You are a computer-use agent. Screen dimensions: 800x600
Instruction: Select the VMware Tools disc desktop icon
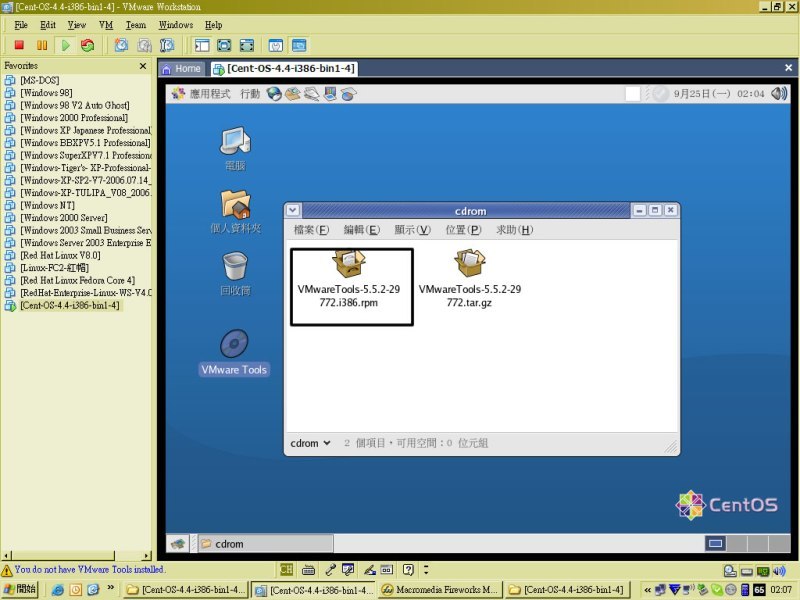coord(234,353)
